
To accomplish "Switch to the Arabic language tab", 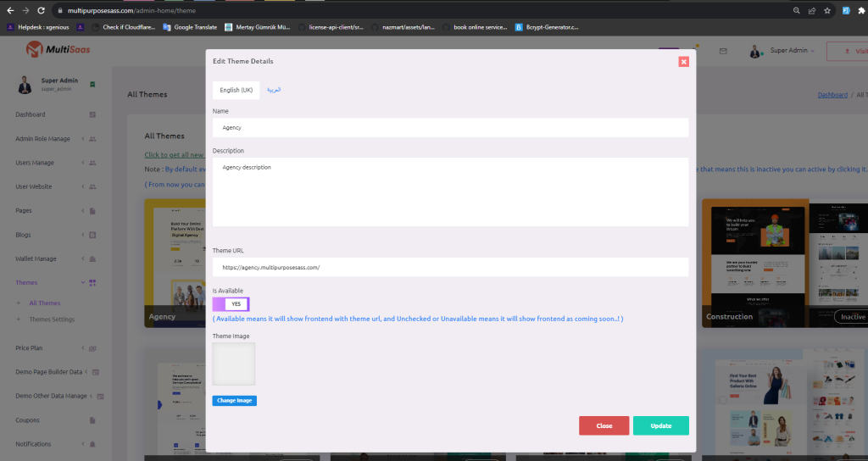I will tap(274, 90).
